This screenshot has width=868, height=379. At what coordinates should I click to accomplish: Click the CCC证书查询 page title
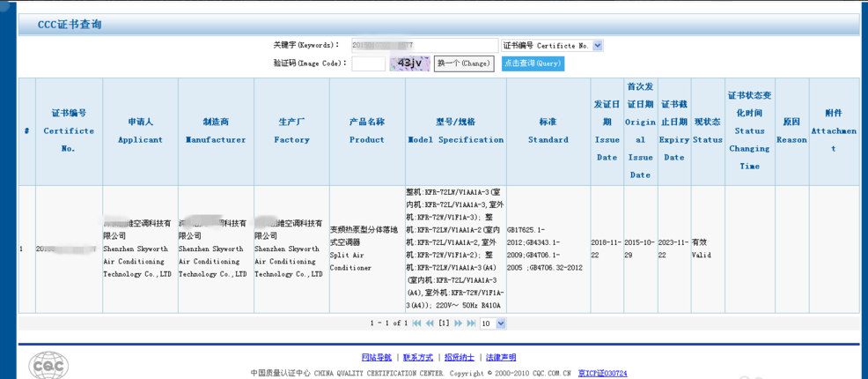[x=70, y=25]
